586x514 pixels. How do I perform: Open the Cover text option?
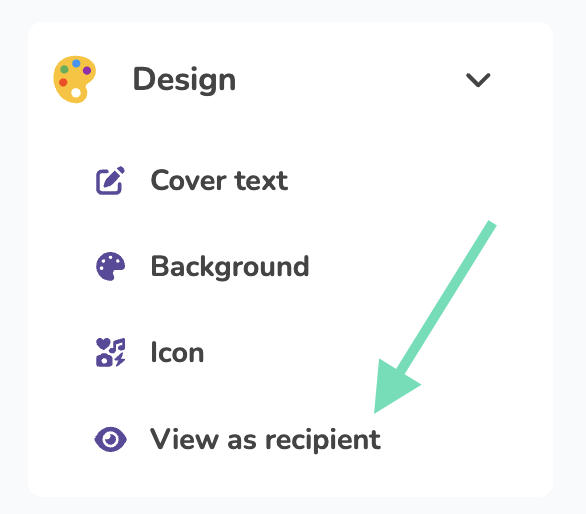coord(219,181)
